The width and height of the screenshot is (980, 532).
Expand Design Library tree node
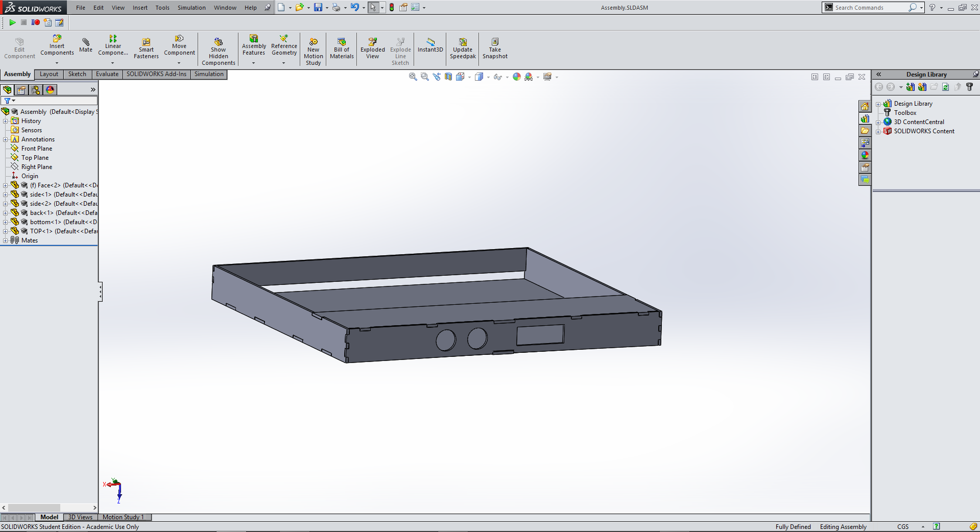click(878, 104)
